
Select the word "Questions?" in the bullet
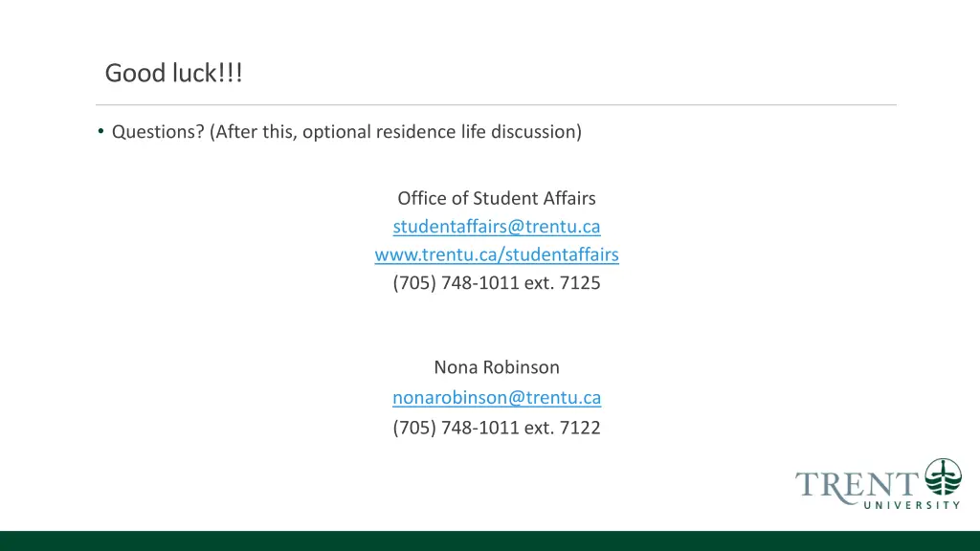158,132
